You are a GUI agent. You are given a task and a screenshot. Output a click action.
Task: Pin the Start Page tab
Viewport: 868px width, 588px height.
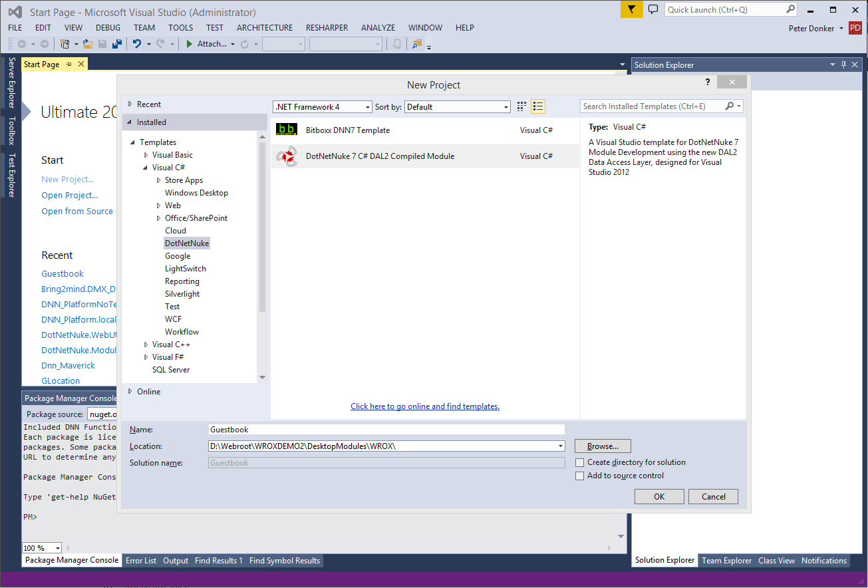pyautogui.click(x=69, y=65)
